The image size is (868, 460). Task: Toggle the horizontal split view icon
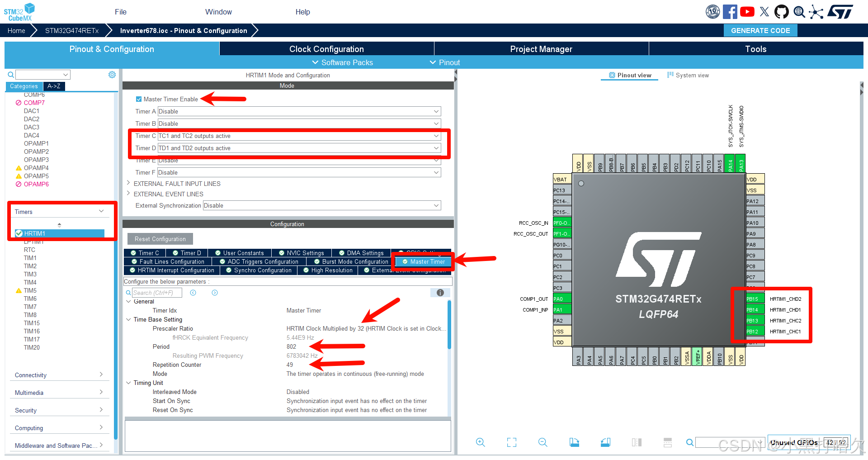(x=668, y=442)
